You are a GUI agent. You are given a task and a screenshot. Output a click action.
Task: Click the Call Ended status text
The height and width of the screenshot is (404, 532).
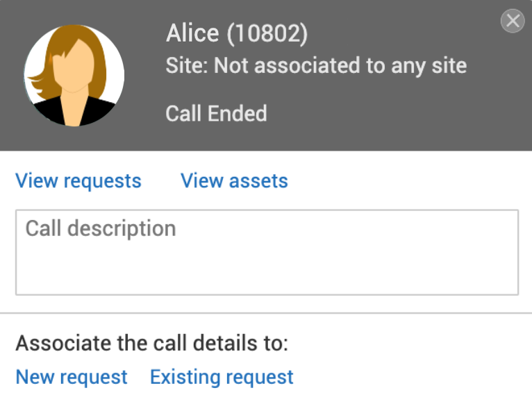coord(216,113)
